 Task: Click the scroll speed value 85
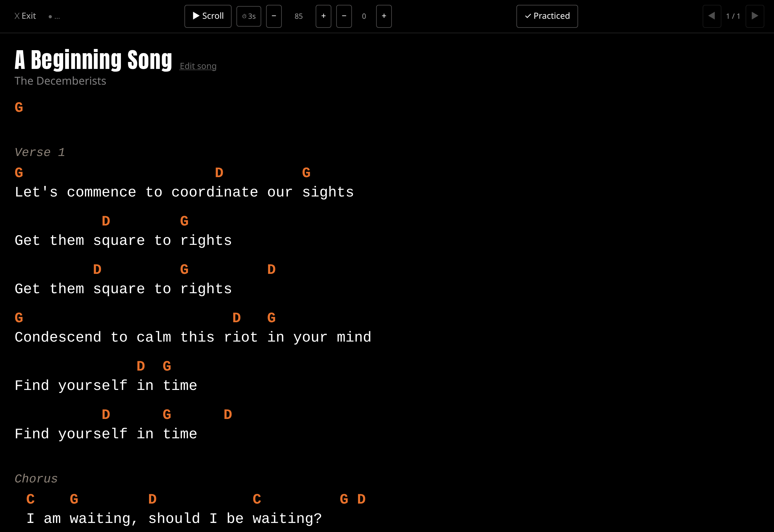pyautogui.click(x=299, y=16)
